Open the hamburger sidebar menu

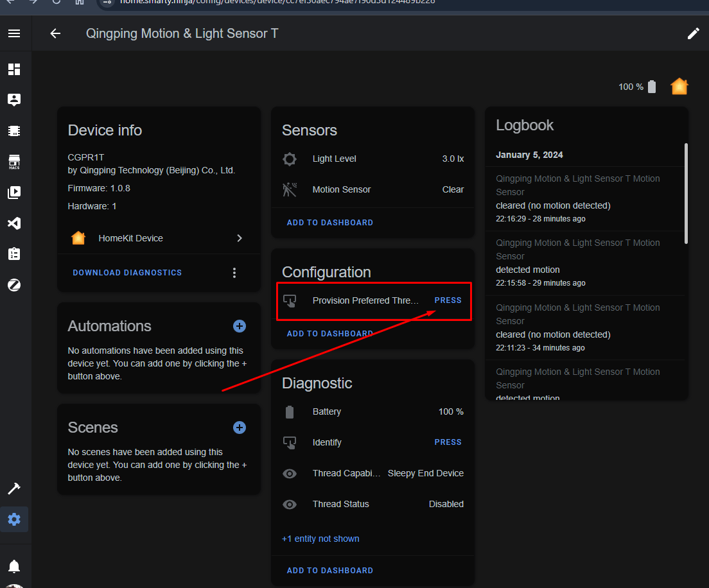click(14, 33)
